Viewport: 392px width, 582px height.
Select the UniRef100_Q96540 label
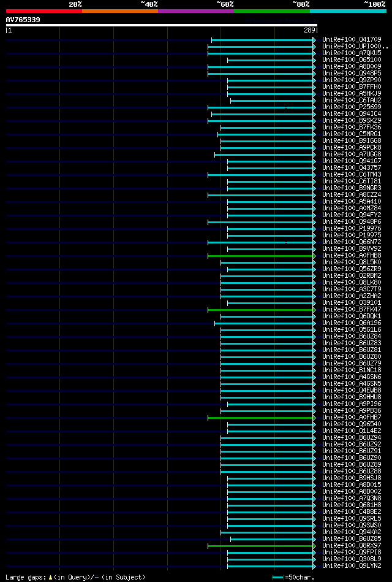[352, 424]
